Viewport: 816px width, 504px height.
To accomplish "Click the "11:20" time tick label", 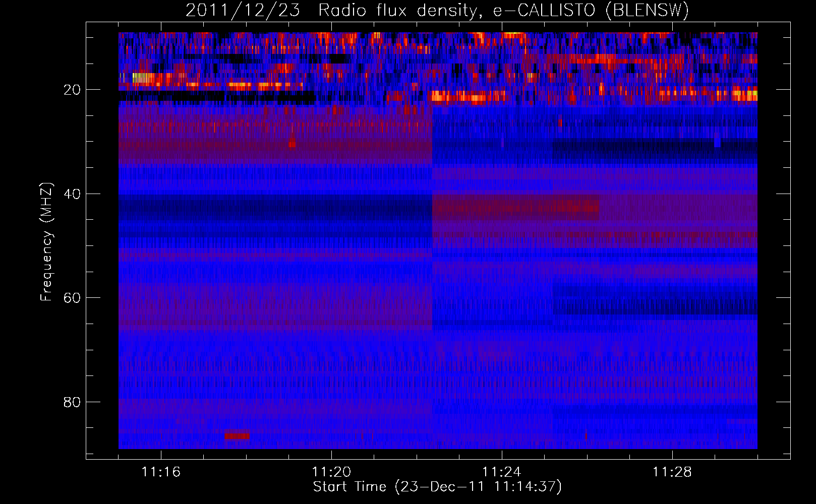I will 331,472.
